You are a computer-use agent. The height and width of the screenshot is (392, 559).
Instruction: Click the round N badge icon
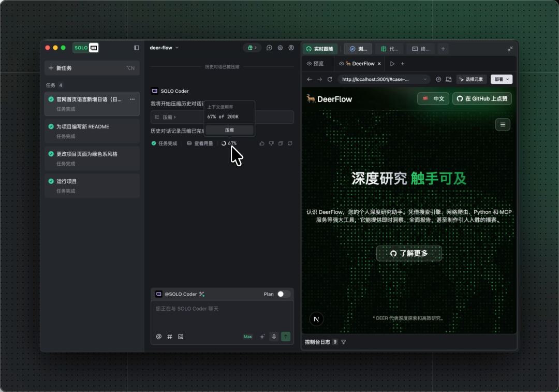click(x=316, y=319)
